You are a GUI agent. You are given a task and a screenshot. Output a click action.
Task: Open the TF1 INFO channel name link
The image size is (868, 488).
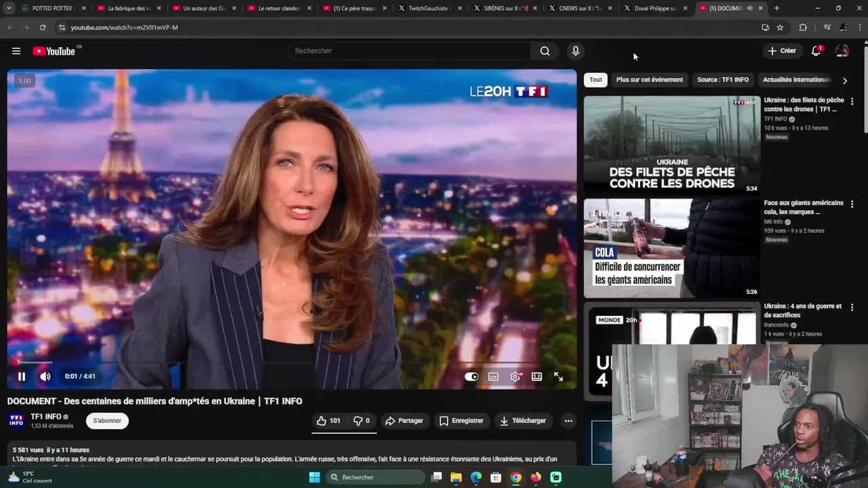point(45,417)
